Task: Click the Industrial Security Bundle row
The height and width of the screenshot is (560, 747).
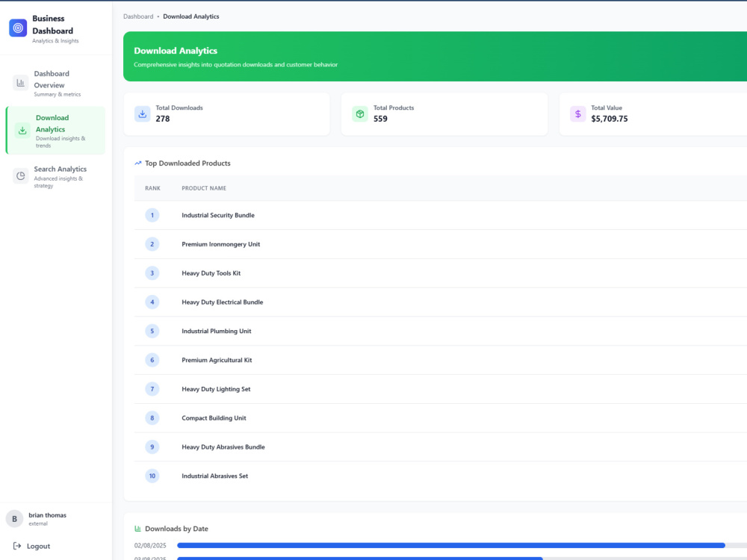Action: (441, 215)
